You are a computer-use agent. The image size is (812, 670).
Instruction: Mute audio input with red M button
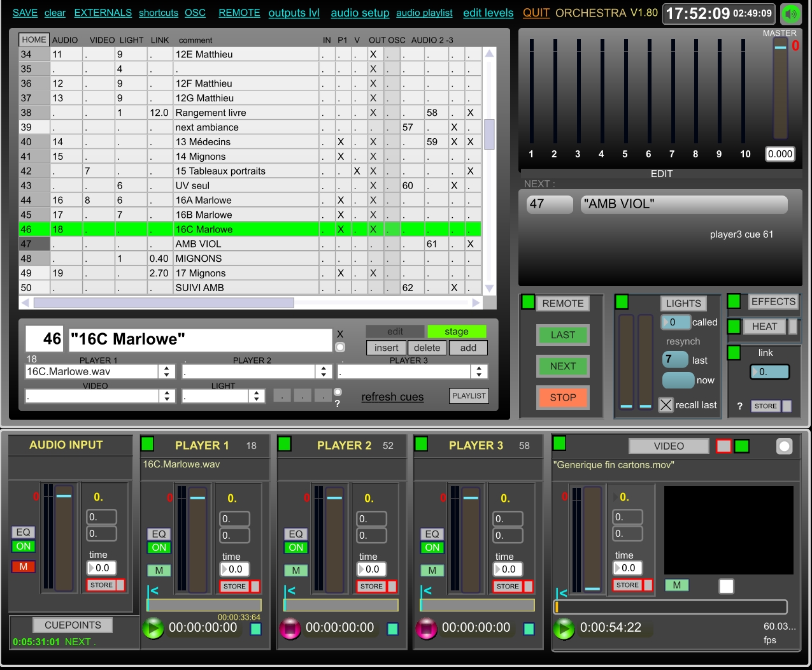(24, 566)
